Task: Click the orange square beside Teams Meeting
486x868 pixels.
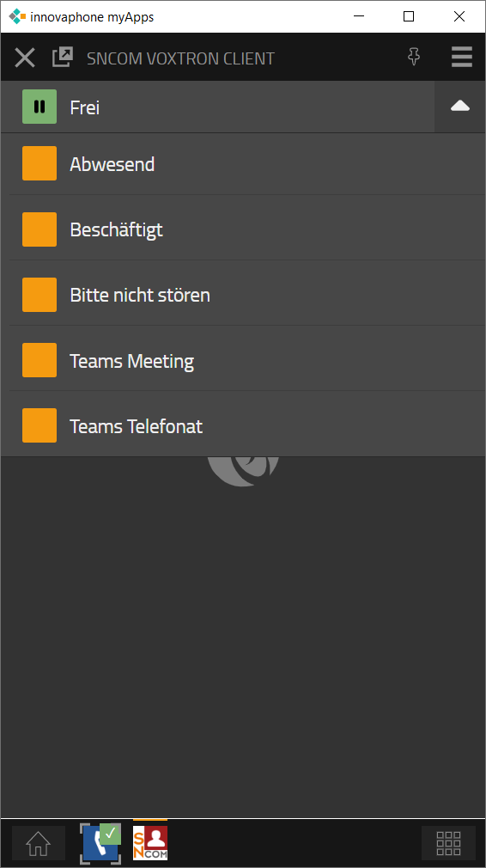Action: (x=39, y=360)
